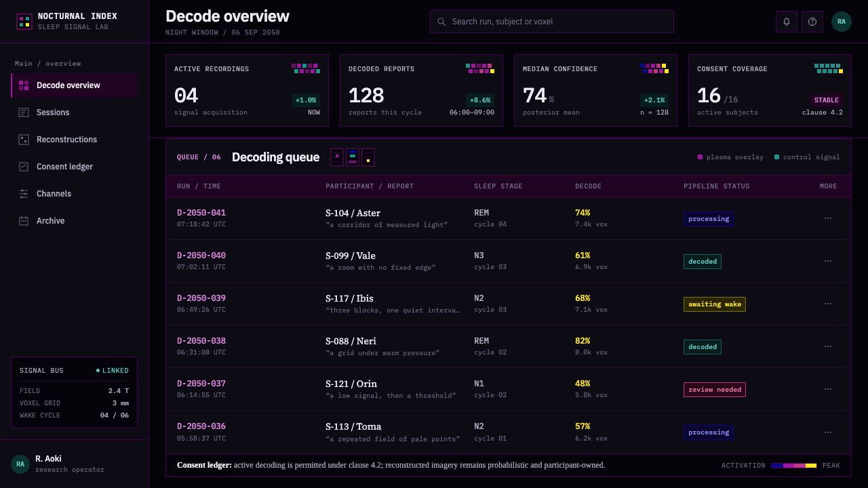
Task: Click the Channels sliders icon
Action: coord(24,194)
